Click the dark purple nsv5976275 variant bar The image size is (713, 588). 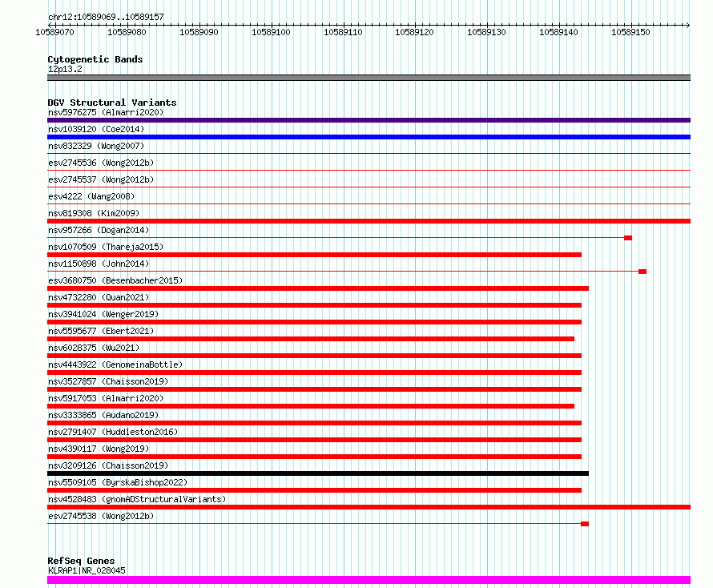[369, 120]
